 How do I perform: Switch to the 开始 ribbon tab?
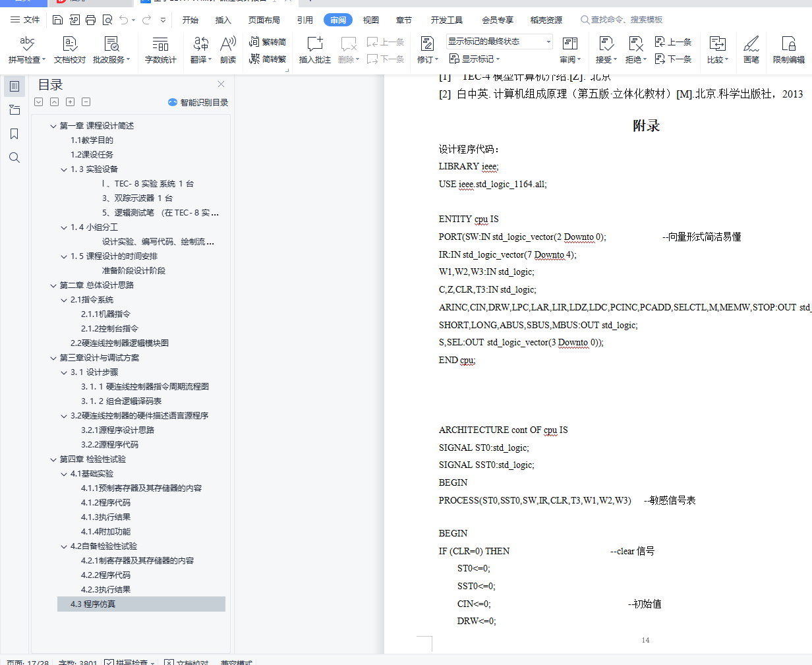point(190,20)
